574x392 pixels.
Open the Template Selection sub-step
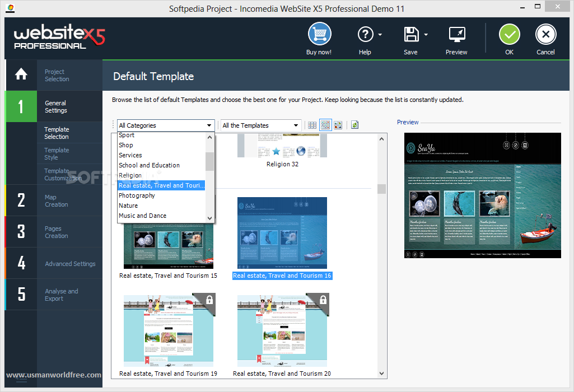57,133
